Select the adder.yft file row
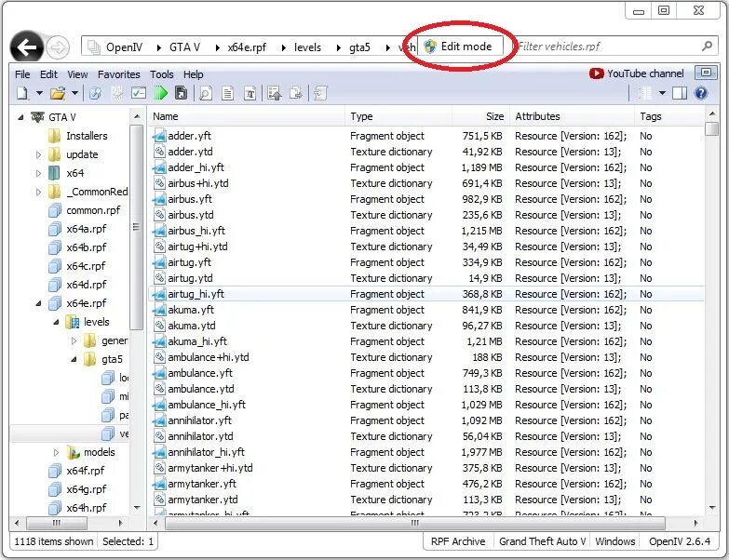 425,136
